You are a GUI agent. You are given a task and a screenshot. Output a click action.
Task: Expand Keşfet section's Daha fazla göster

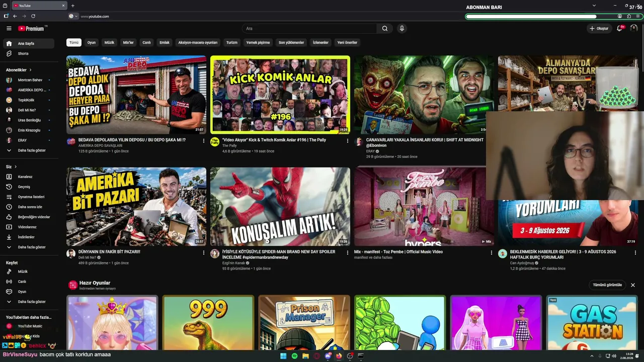tap(29, 302)
